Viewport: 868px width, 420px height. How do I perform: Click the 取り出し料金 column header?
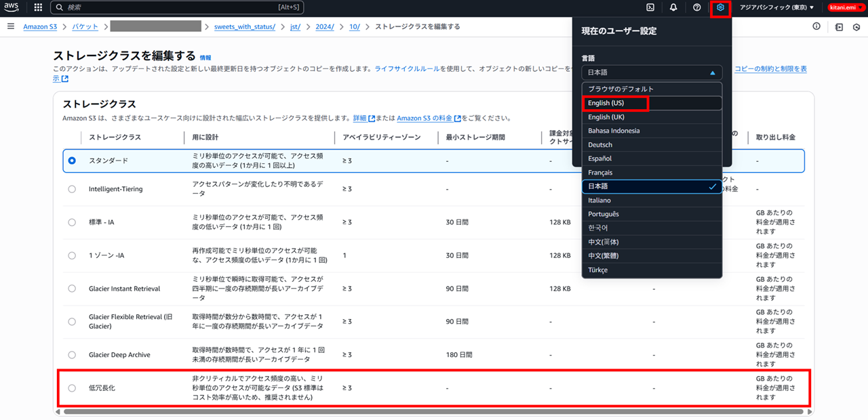click(x=776, y=138)
